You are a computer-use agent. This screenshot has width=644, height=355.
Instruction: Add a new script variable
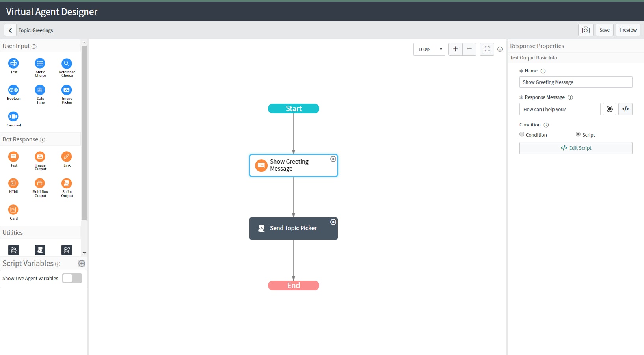point(82,264)
